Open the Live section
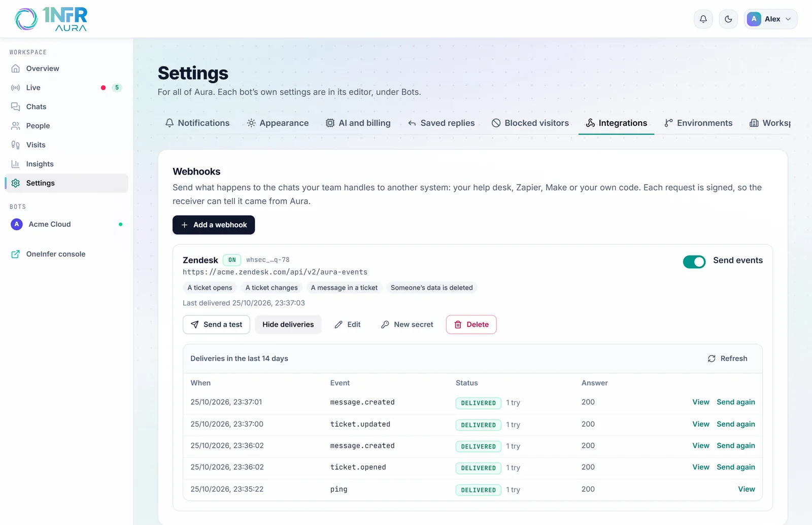This screenshot has width=812, height=525. [66, 88]
